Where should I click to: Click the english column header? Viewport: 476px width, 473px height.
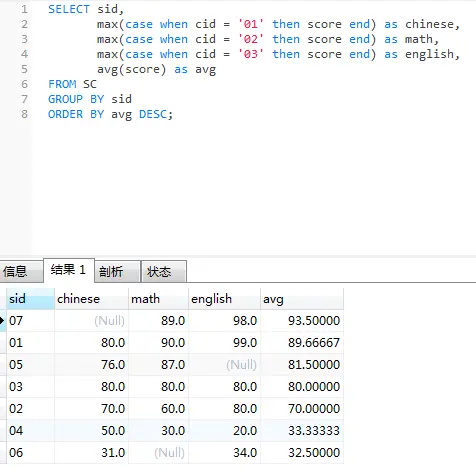[224, 299]
